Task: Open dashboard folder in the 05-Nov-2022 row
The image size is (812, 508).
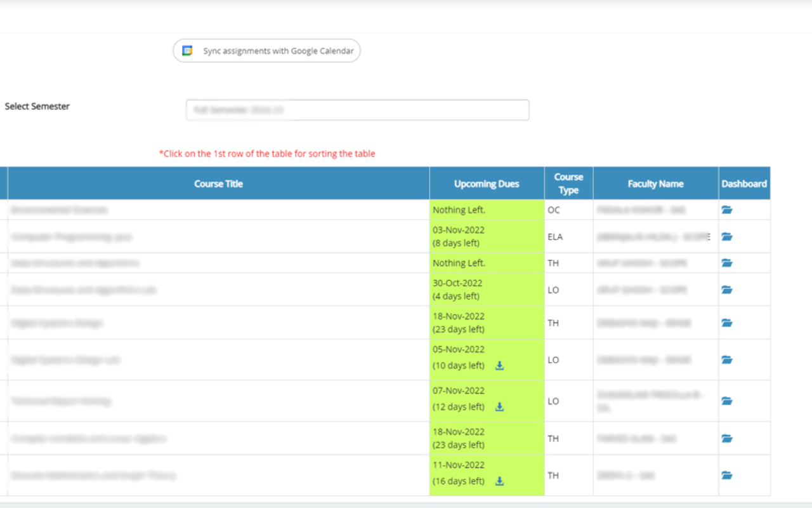Action: (727, 359)
